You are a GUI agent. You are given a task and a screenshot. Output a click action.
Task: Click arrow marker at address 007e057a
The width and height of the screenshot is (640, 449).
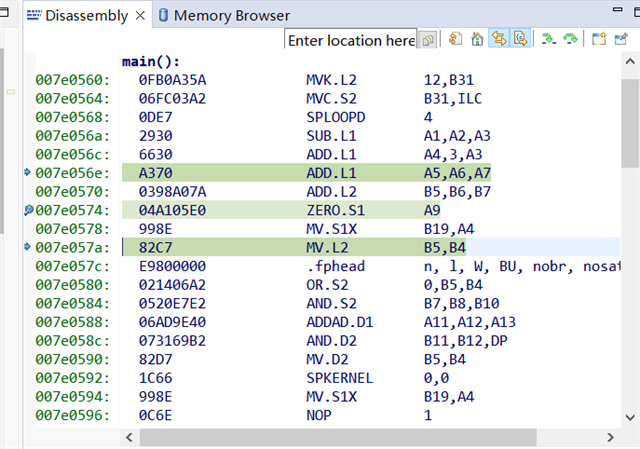(x=27, y=247)
